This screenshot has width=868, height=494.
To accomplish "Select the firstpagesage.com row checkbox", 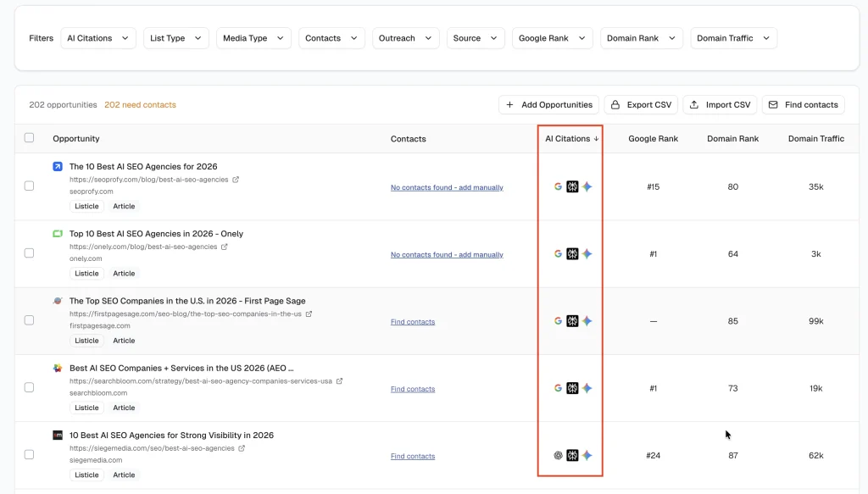I will (x=30, y=320).
